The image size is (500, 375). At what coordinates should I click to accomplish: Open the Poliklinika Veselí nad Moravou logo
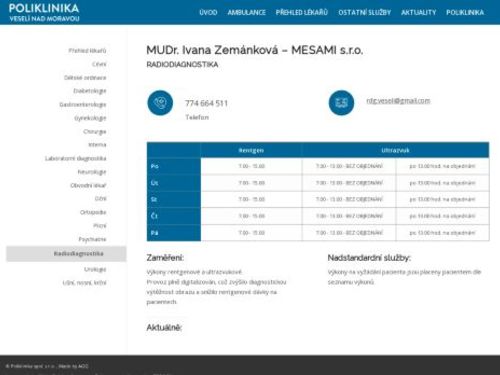pos(44,12)
